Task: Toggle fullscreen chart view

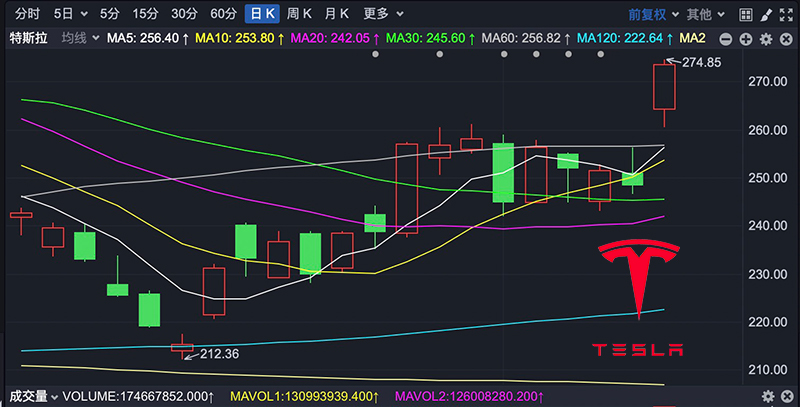Action: pos(786,15)
